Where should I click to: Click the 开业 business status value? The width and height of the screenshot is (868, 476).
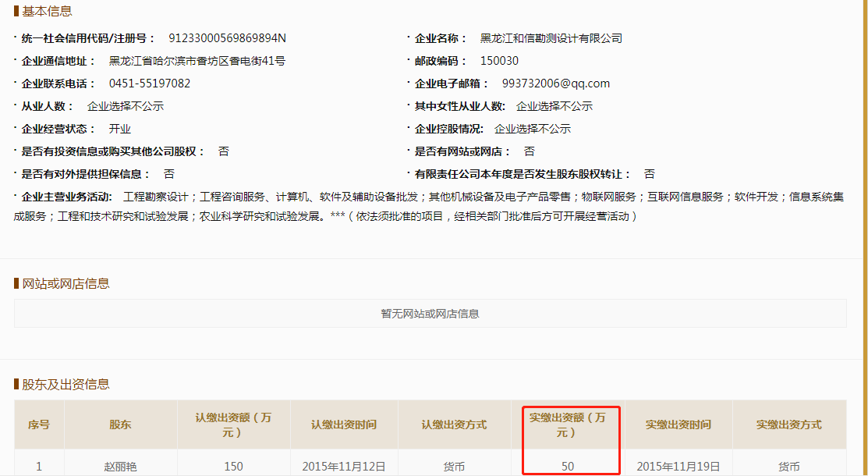click(x=119, y=129)
